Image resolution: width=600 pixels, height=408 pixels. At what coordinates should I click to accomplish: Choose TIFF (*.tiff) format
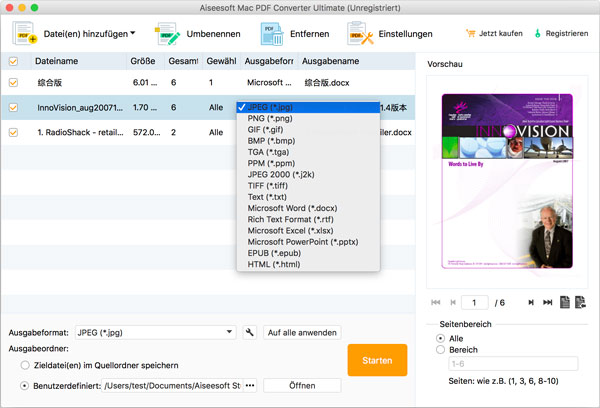point(308,186)
